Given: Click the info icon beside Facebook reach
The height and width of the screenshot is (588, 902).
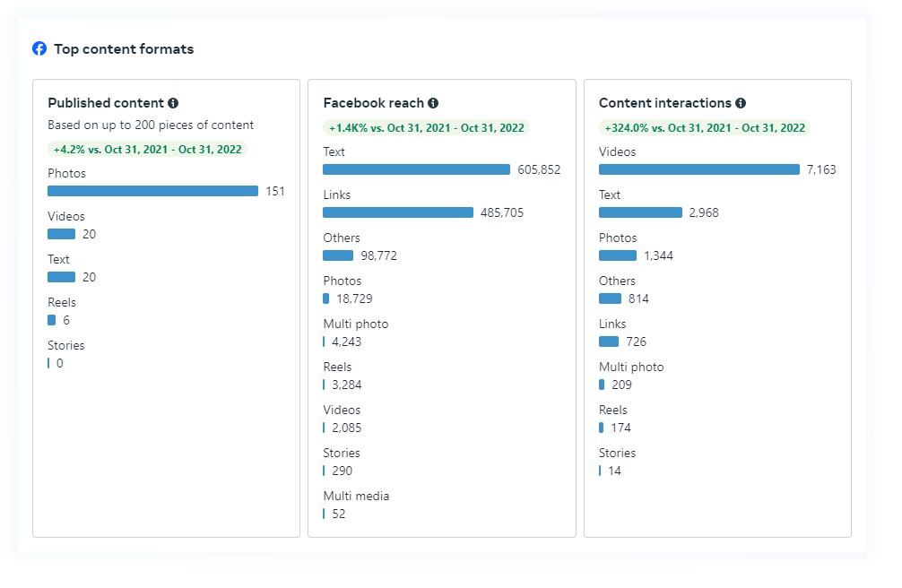Looking at the screenshot, I should (x=433, y=103).
